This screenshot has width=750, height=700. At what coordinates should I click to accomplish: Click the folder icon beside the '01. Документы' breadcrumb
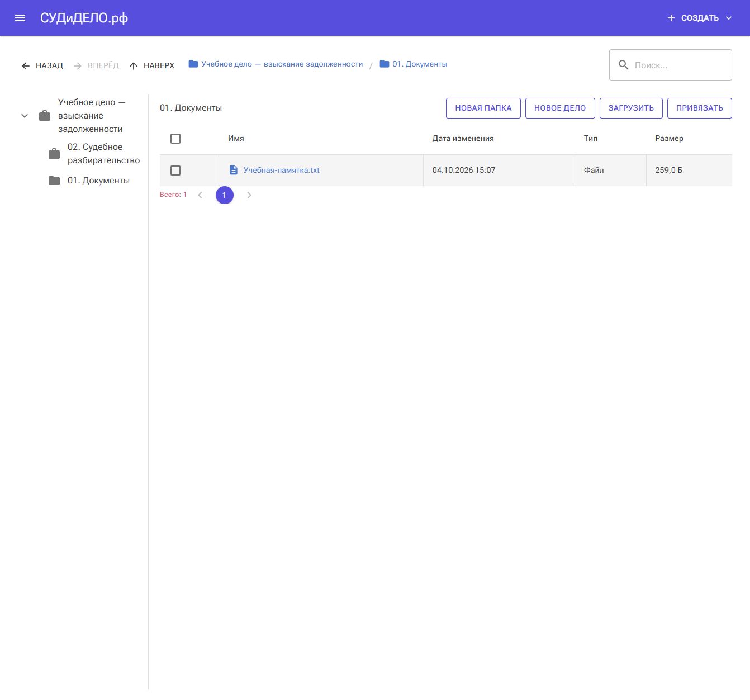(x=385, y=64)
